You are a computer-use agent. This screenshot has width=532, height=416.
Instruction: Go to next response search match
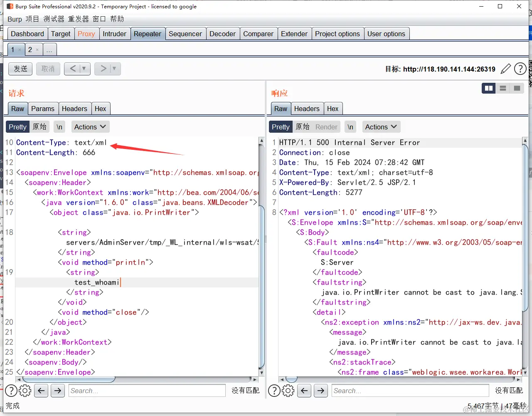(321, 391)
